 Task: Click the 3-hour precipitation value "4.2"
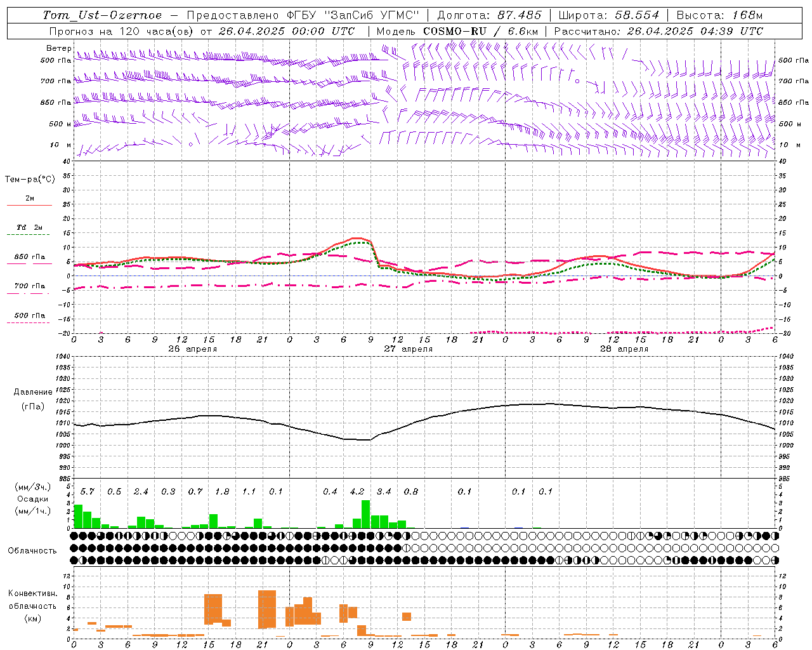click(357, 492)
